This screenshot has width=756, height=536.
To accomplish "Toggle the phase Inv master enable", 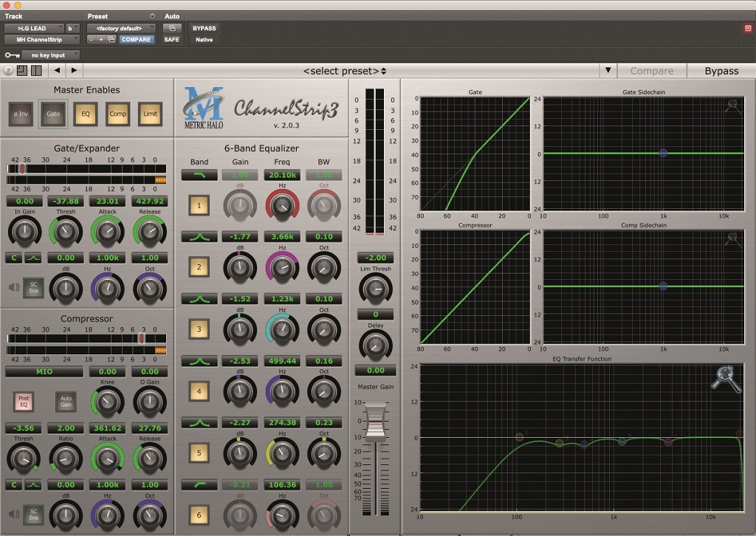I will [21, 114].
